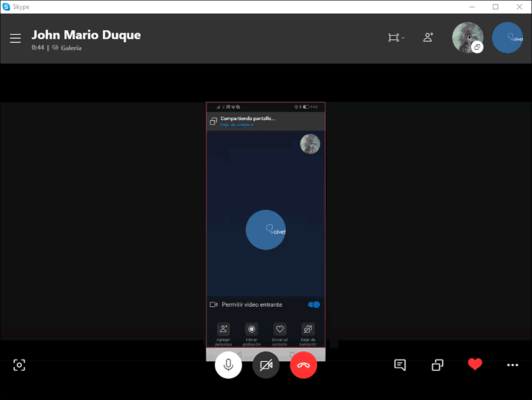Open the chat panel
The image size is (532, 400).
400,365
